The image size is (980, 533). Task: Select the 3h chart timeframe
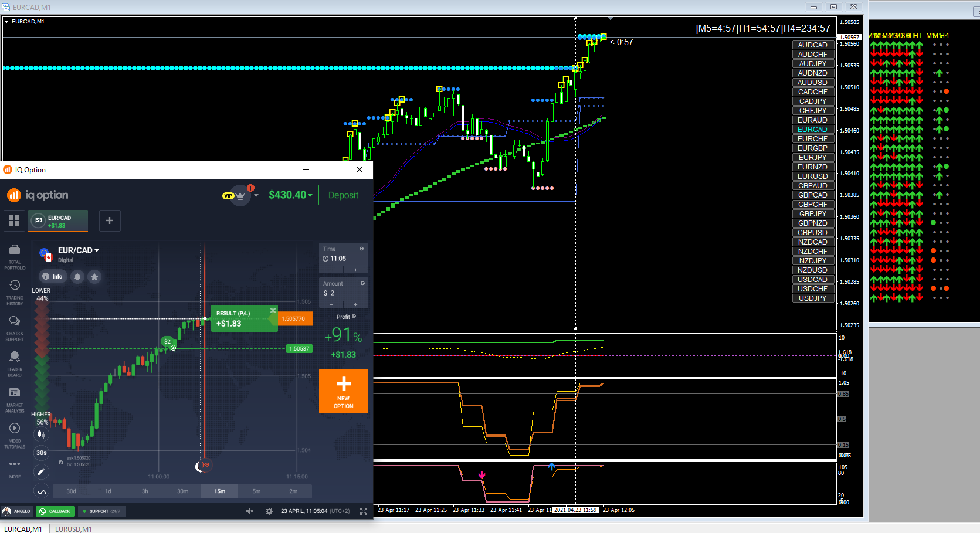[145, 491]
